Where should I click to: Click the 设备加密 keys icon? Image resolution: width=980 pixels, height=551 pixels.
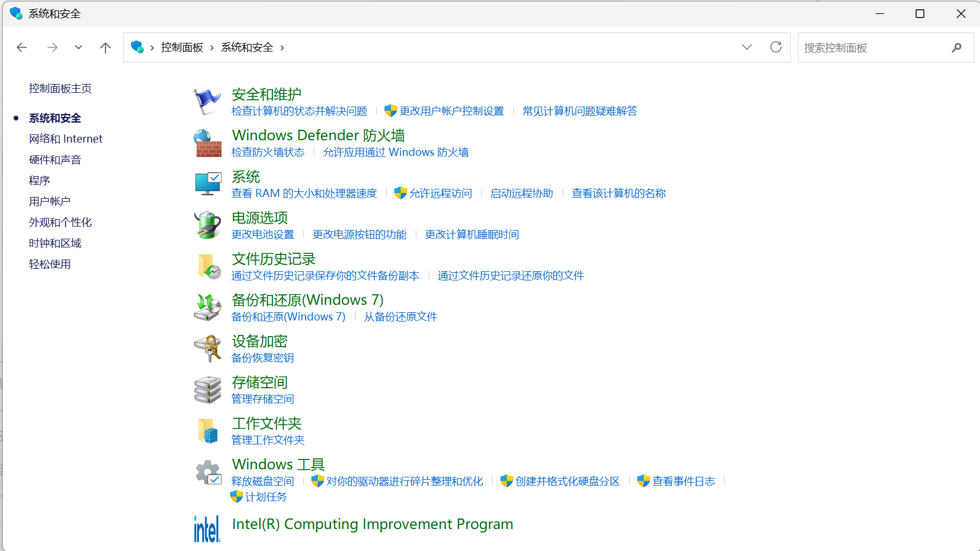(x=208, y=348)
